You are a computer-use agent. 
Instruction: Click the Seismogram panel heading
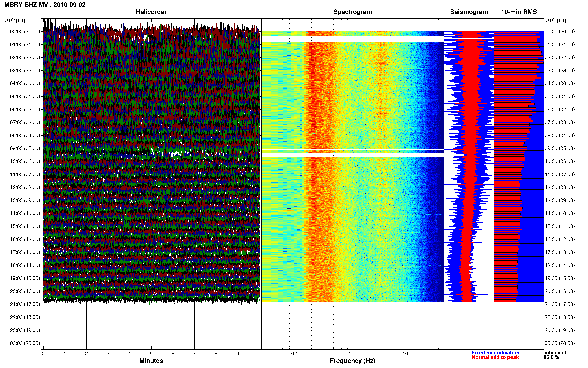point(469,12)
